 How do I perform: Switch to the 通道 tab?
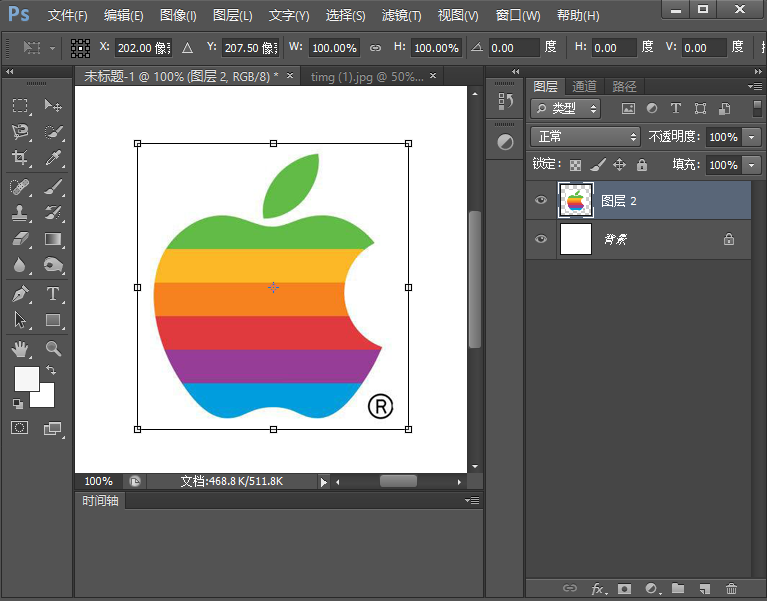coord(585,87)
